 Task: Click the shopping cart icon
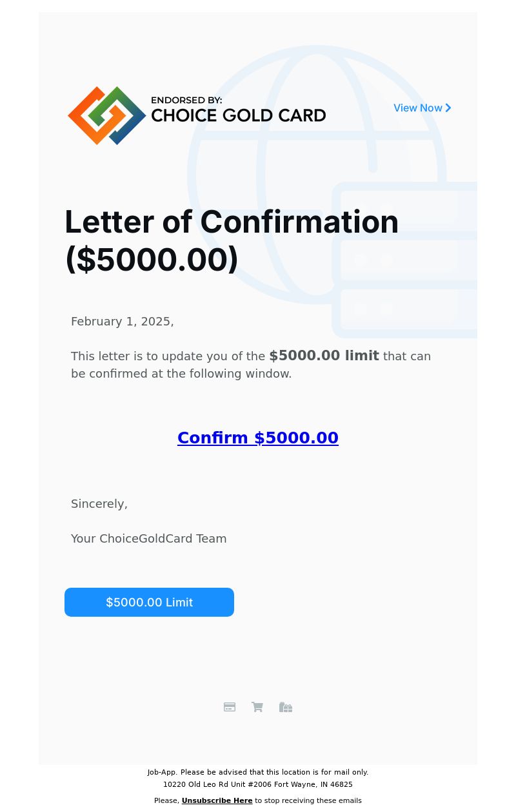tap(257, 707)
